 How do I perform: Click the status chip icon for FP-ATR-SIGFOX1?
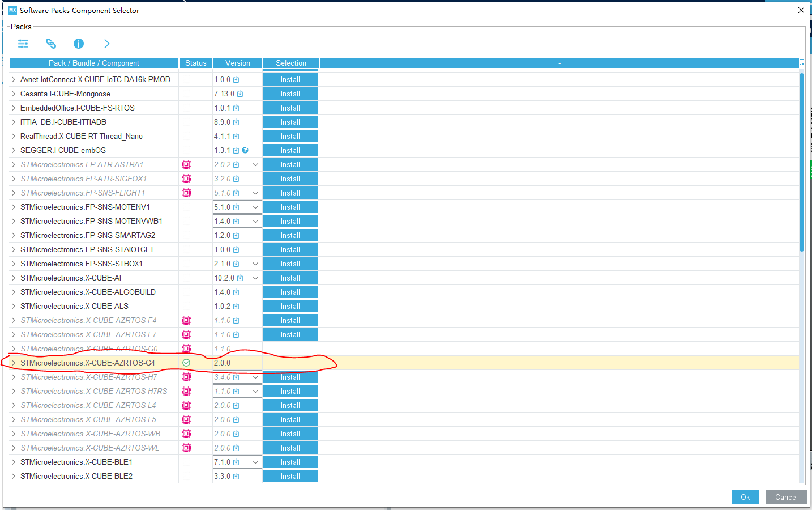point(186,178)
